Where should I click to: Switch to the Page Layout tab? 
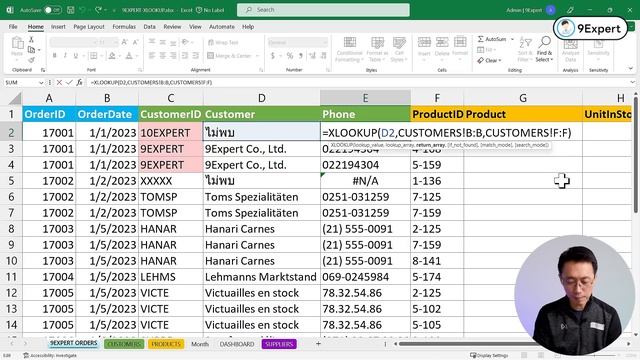point(89,27)
